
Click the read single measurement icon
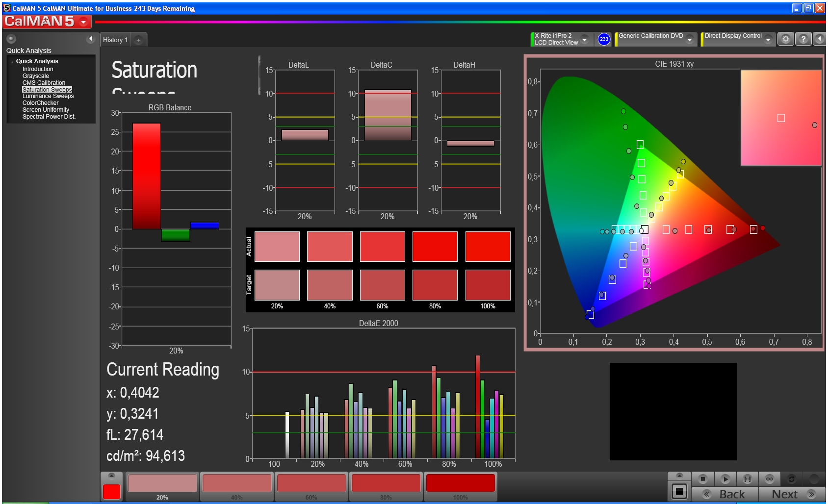pos(748,479)
